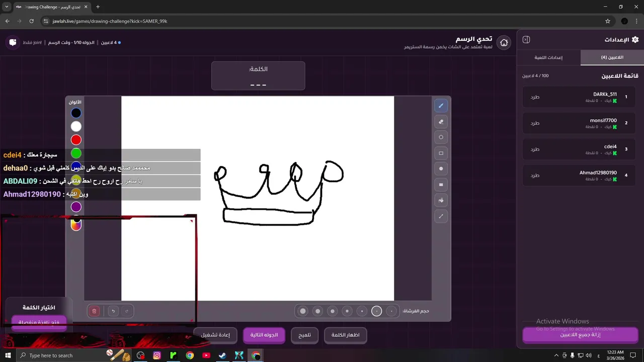Open the rainbow custom color picker
Image resolution: width=644 pixels, height=362 pixels.
click(76, 225)
